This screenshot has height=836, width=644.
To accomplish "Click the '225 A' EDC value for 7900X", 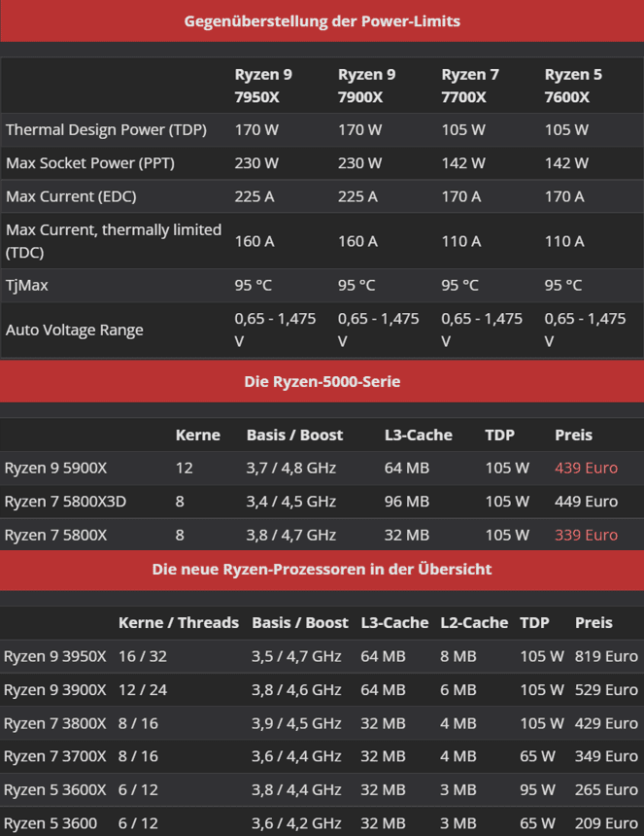I will tap(357, 196).
